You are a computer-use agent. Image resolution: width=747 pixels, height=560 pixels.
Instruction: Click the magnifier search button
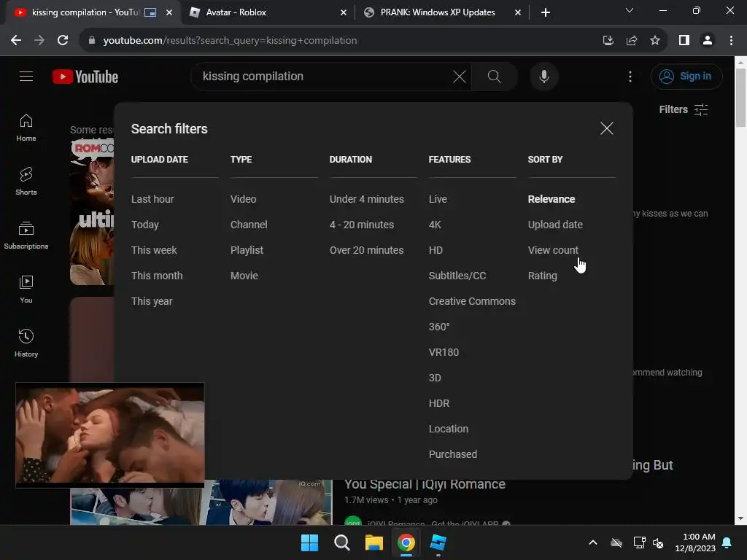(x=494, y=76)
